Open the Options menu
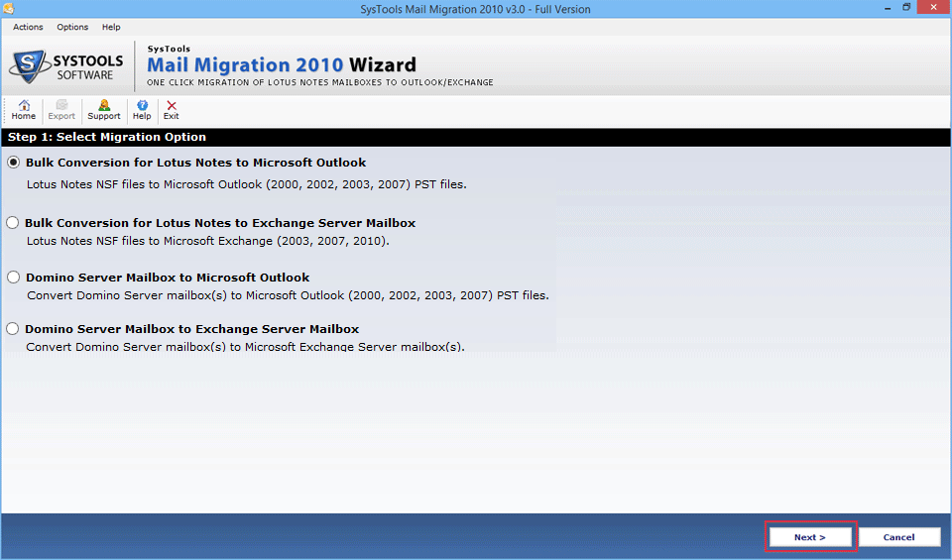952x560 pixels. [x=72, y=27]
